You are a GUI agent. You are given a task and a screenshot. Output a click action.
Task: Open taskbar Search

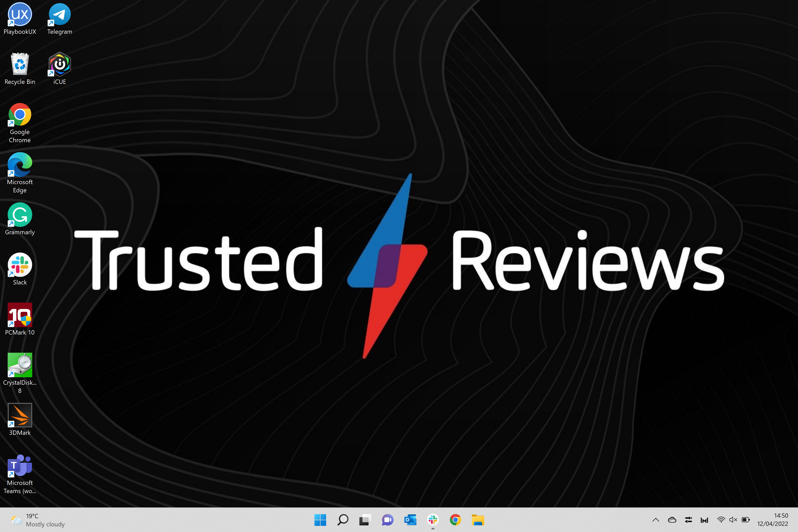343,520
